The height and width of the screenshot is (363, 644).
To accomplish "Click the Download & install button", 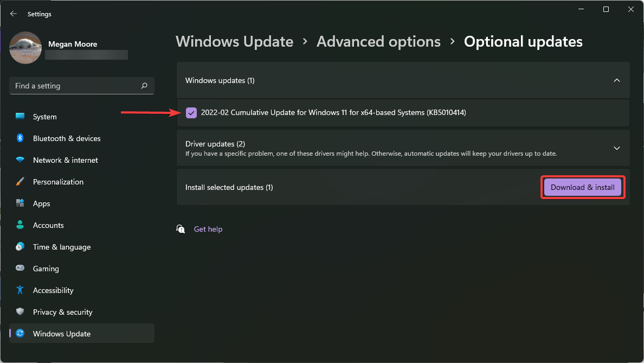I will [x=582, y=187].
